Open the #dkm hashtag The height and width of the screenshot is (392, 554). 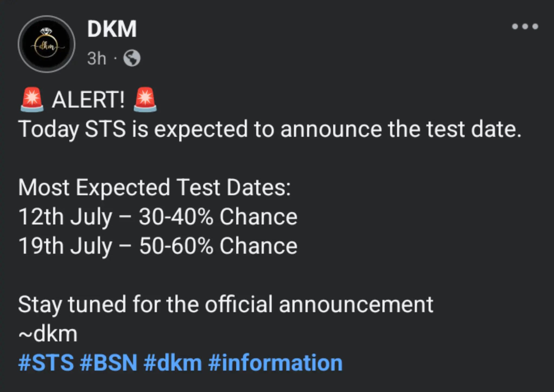[173, 363]
